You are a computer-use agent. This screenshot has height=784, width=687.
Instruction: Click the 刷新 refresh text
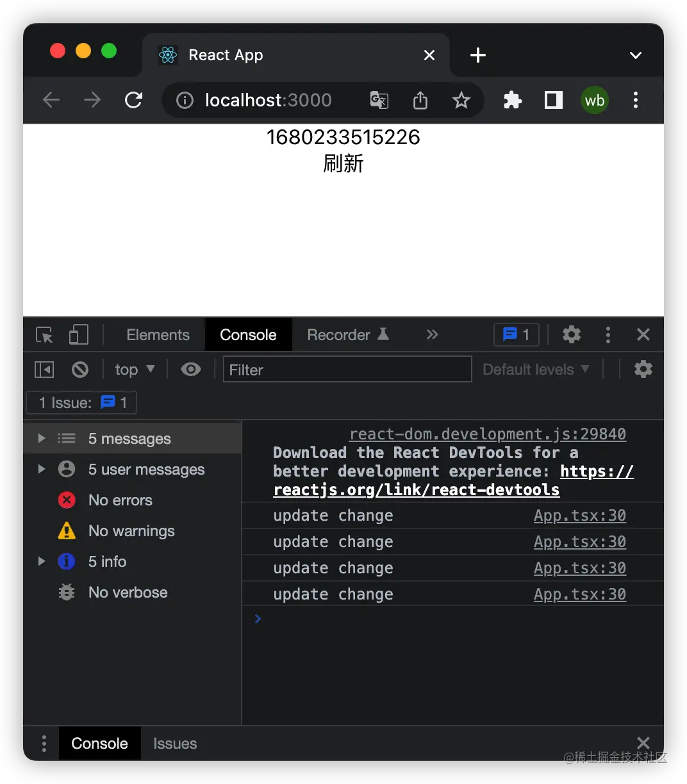coord(343,164)
